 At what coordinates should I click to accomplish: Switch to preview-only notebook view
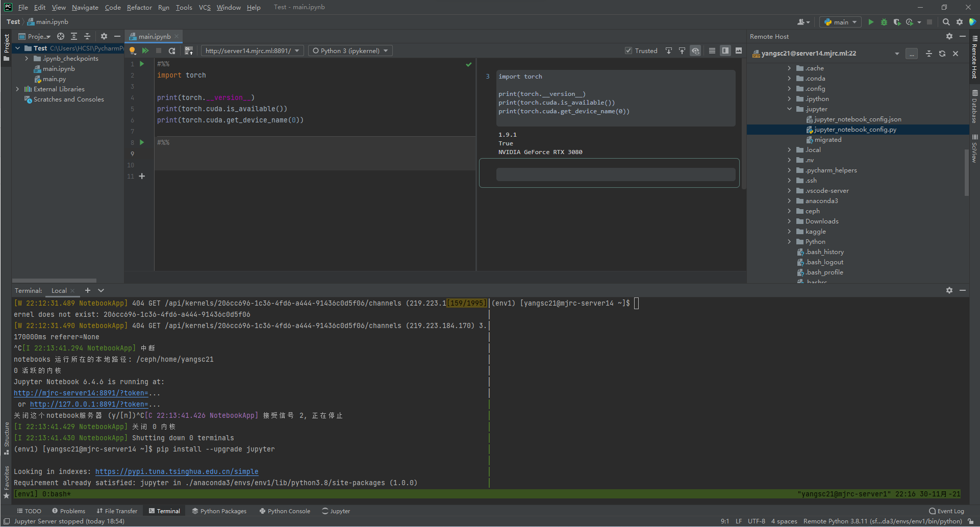[x=739, y=51]
